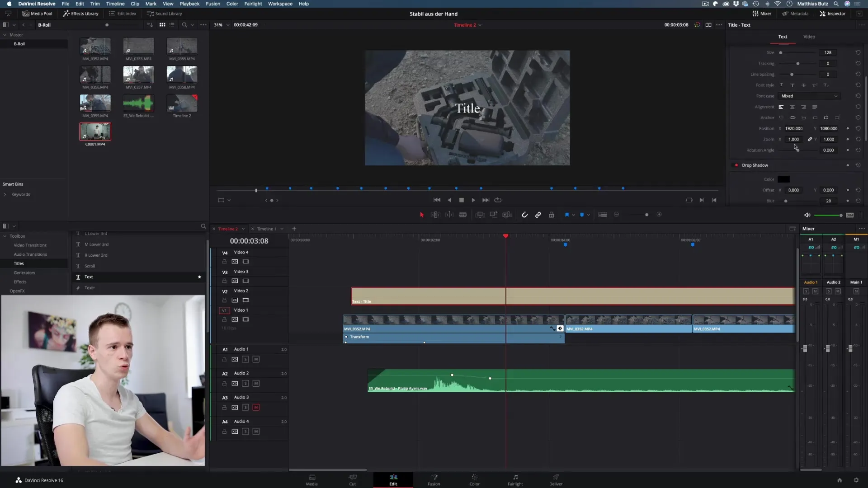
Task: Open macOS Spotlight search icon
Action: (x=836, y=4)
